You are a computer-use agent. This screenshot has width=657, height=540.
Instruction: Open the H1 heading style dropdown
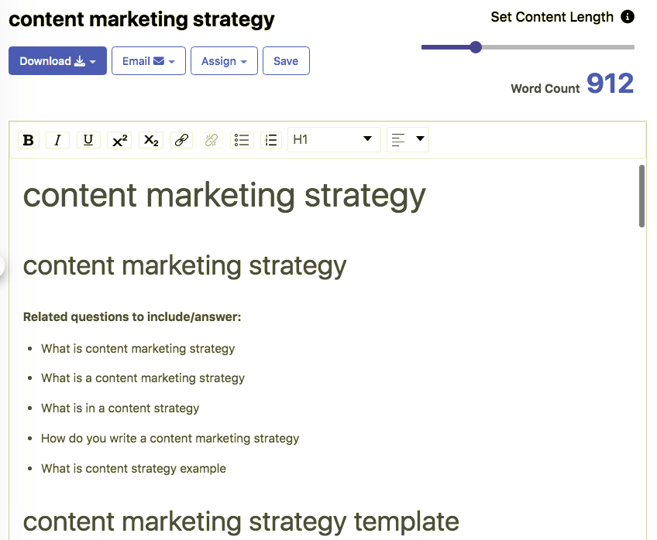pyautogui.click(x=334, y=140)
